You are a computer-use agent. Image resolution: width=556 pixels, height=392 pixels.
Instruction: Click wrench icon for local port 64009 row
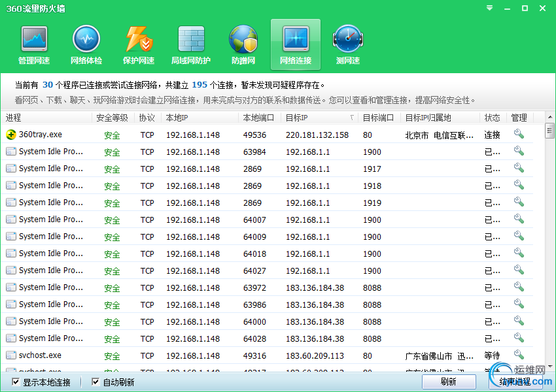point(519,237)
